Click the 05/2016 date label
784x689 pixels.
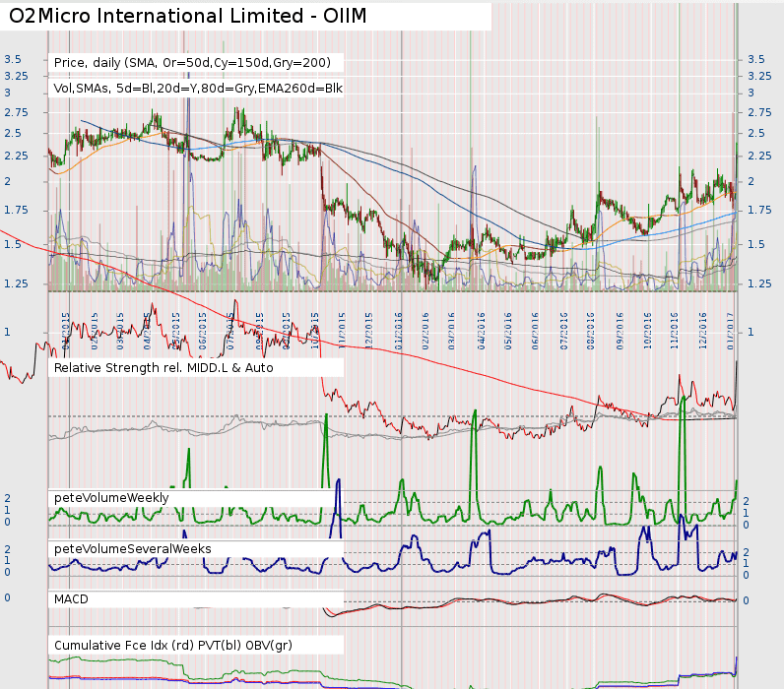pyautogui.click(x=509, y=331)
